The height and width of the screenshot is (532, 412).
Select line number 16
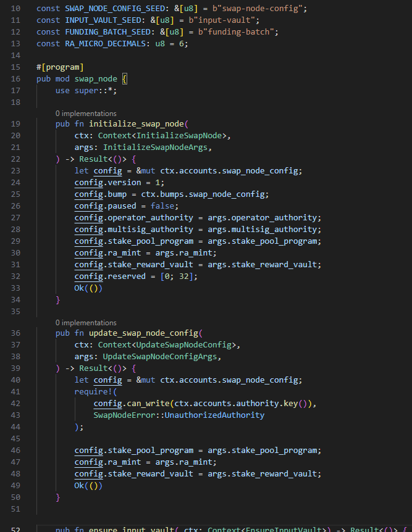(x=15, y=79)
